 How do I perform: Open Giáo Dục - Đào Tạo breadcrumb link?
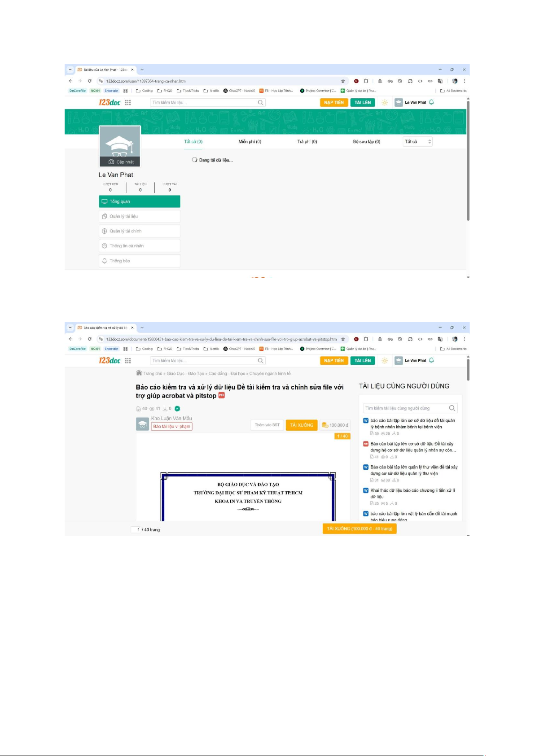pos(185,373)
